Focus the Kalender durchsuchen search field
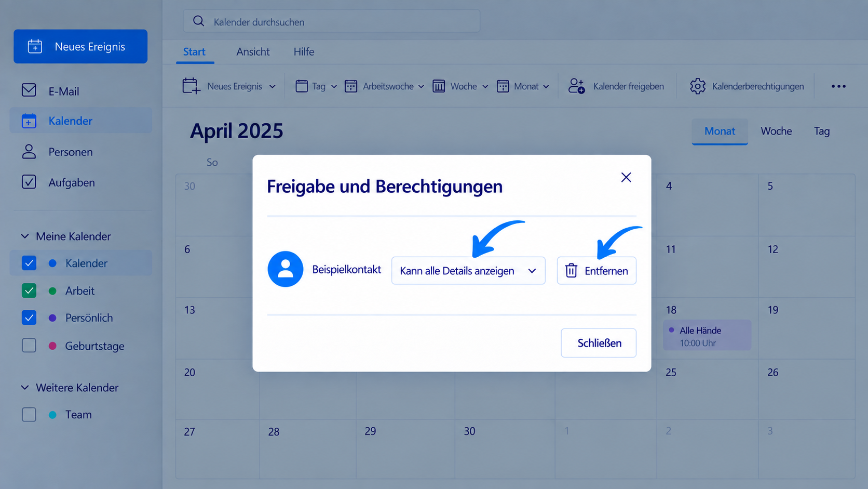The image size is (868, 489). pyautogui.click(x=331, y=21)
